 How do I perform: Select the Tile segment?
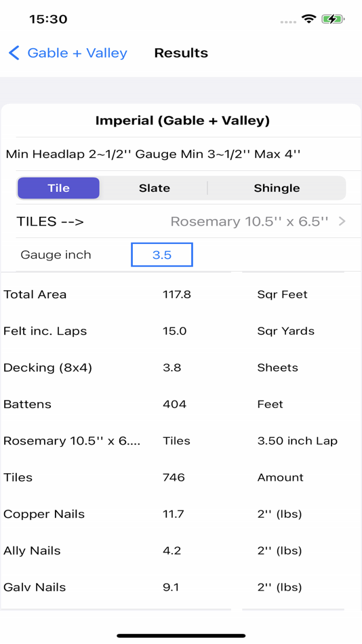[58, 188]
